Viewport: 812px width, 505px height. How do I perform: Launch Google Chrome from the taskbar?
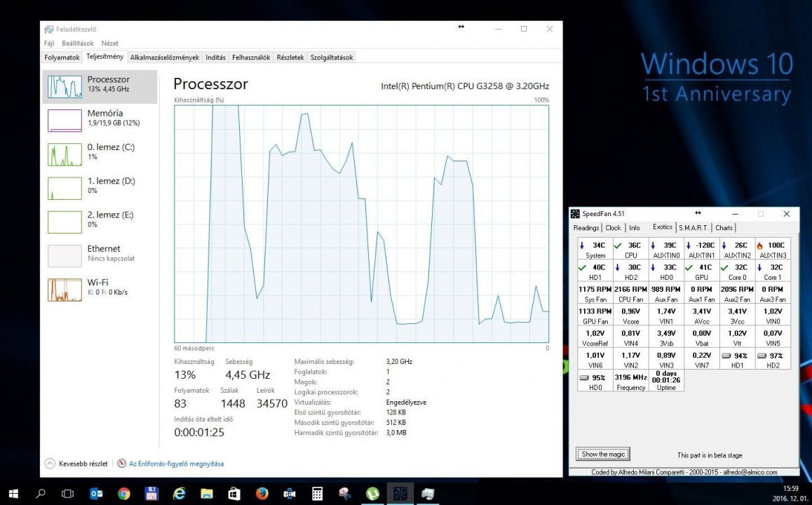124,494
